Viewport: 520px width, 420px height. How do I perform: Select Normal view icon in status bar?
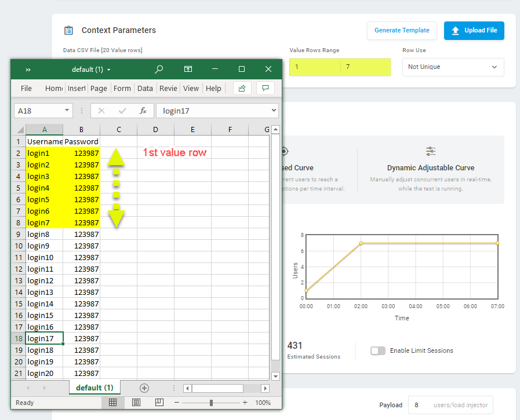pos(113,403)
